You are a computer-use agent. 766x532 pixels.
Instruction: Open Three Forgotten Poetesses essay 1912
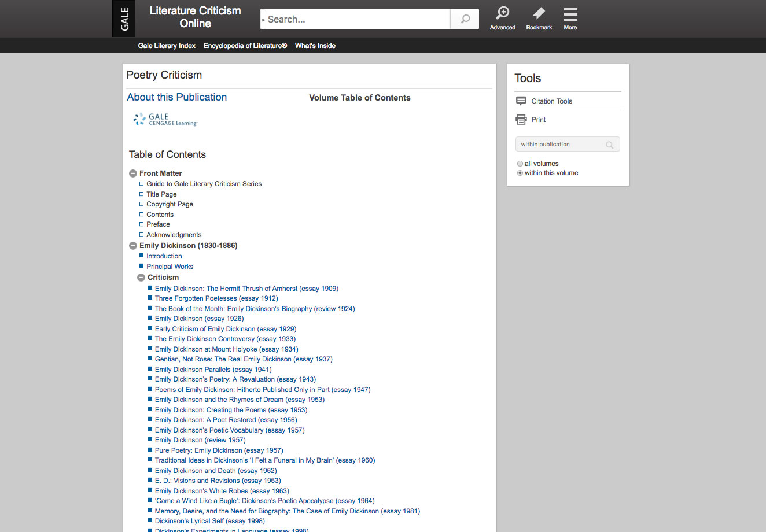(216, 298)
